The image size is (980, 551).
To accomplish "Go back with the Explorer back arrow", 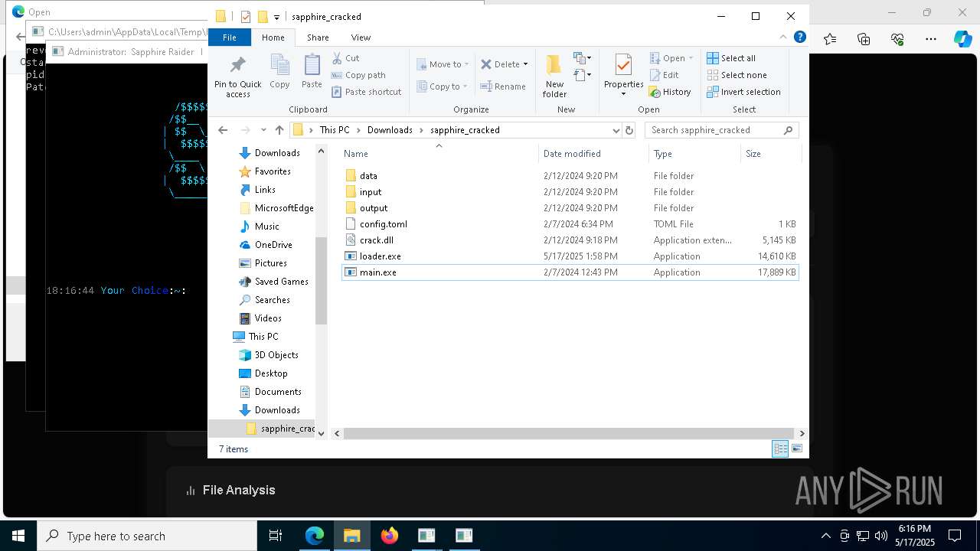I will tap(223, 130).
